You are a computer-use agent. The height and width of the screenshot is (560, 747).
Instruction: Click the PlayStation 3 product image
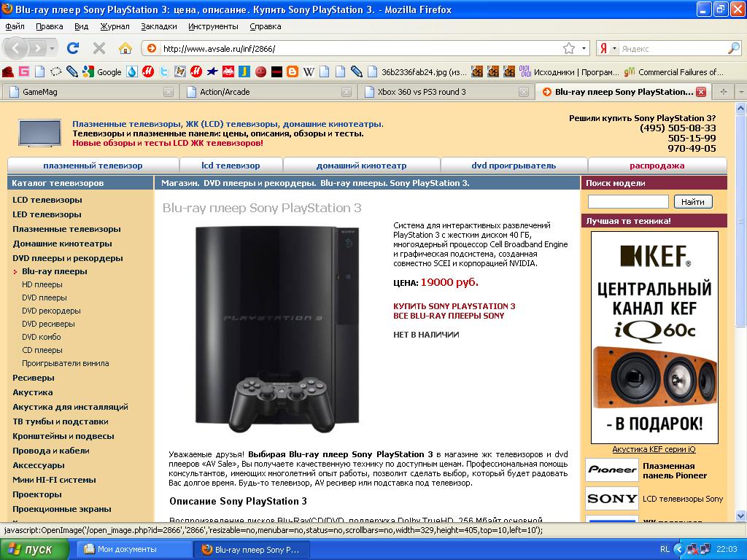coord(277,324)
